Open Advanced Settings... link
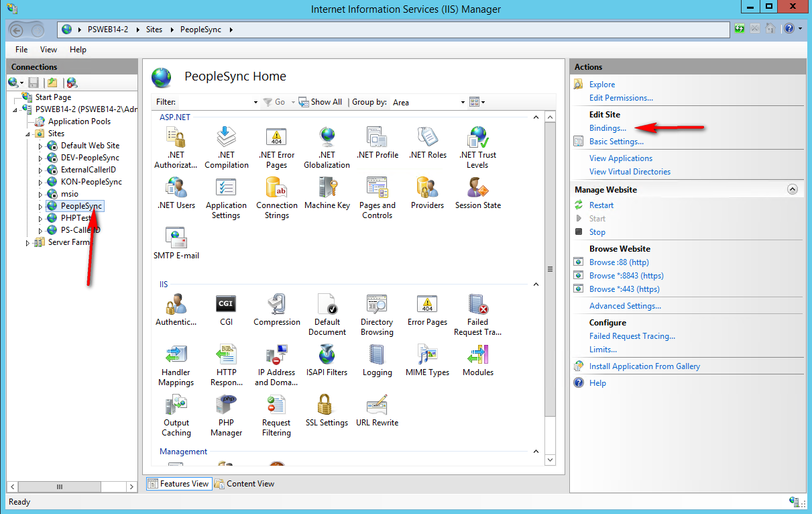 pos(625,306)
